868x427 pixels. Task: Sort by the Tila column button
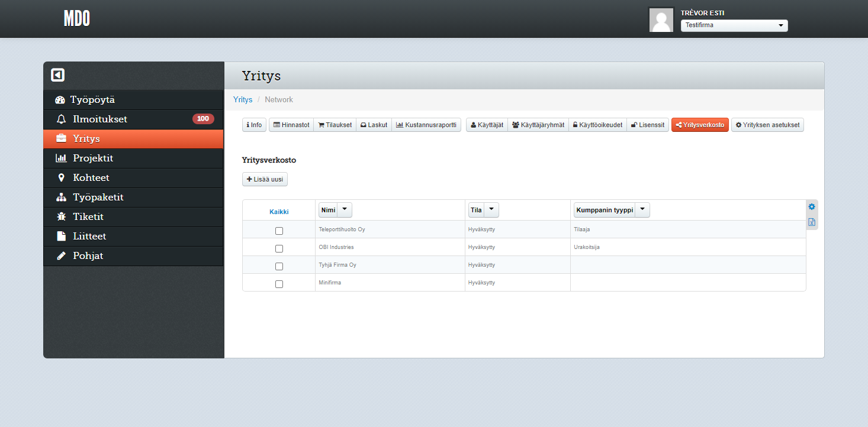tap(476, 210)
